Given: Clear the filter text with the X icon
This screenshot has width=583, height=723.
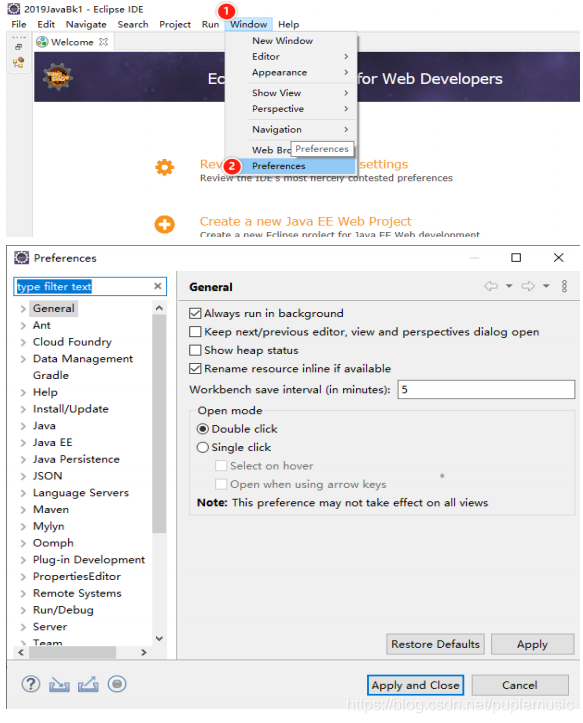Looking at the screenshot, I should click(x=158, y=286).
